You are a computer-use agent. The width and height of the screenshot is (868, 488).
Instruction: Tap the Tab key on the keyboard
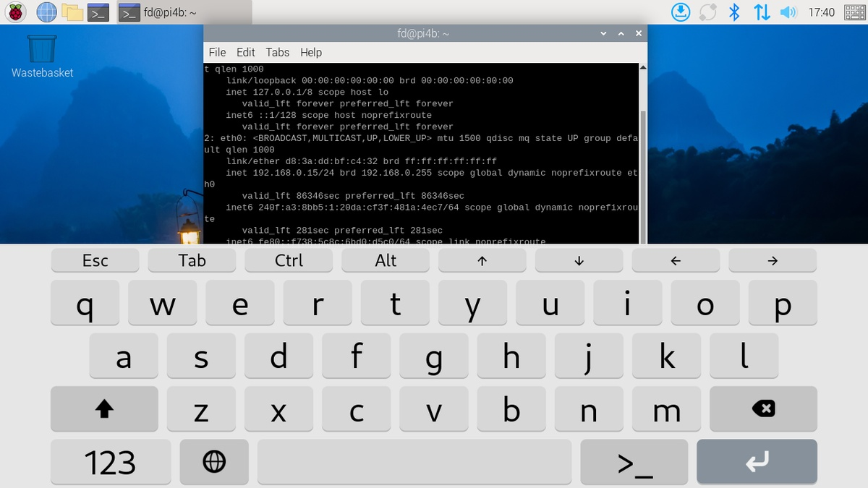pos(192,260)
